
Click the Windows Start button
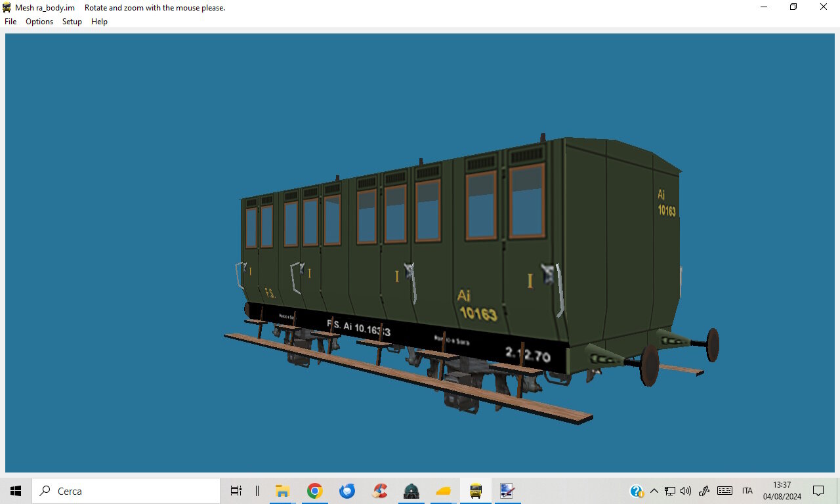16,491
